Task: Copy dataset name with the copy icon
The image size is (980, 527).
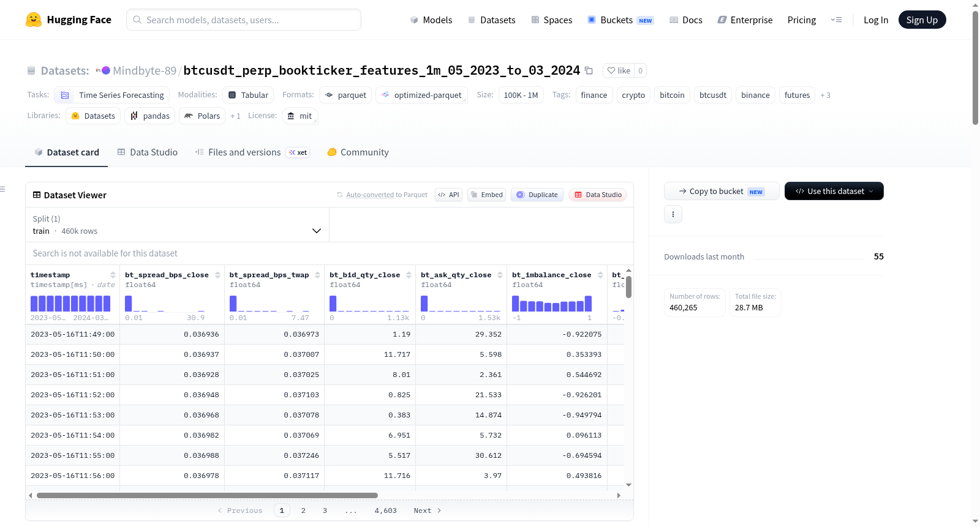Action: pyautogui.click(x=589, y=70)
